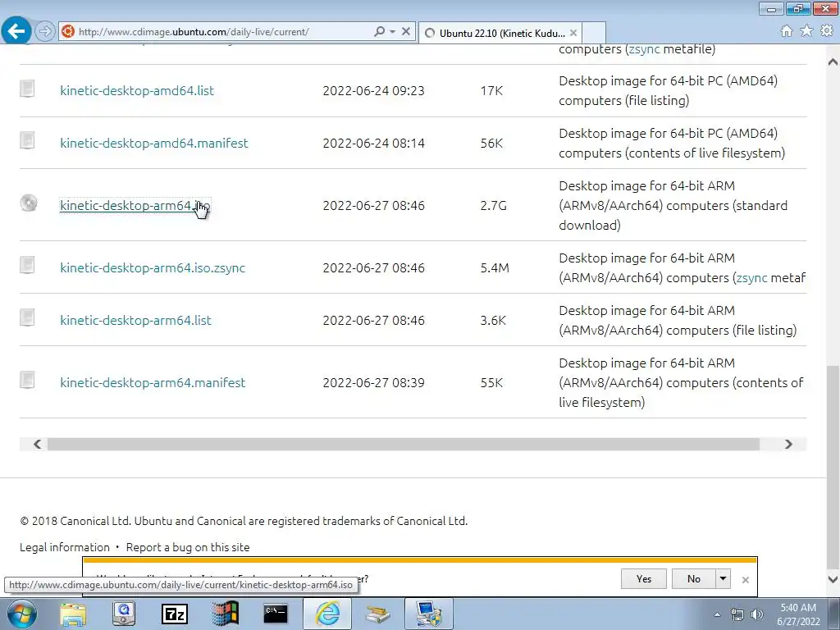Open kinetic-desktop-amd64.manifest link
Screen dimensions: 840x630
pyautogui.click(x=153, y=143)
